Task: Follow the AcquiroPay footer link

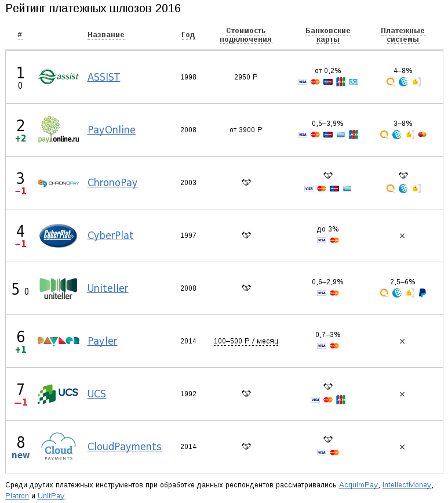Action: [358, 485]
